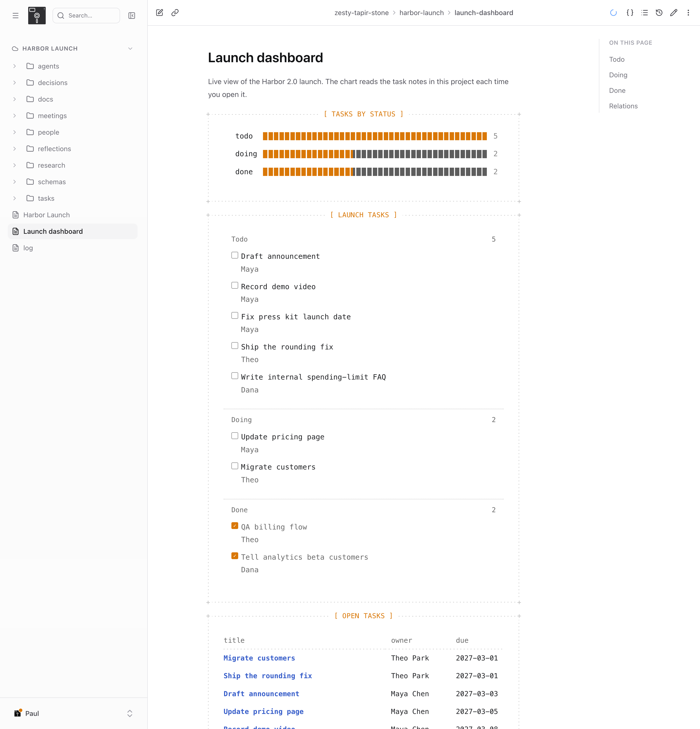Open the hamburger menu icon

click(x=15, y=16)
